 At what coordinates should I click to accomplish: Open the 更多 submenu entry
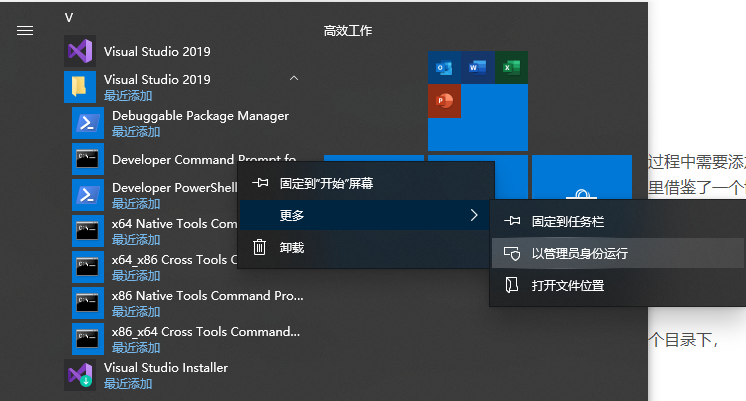[366, 215]
